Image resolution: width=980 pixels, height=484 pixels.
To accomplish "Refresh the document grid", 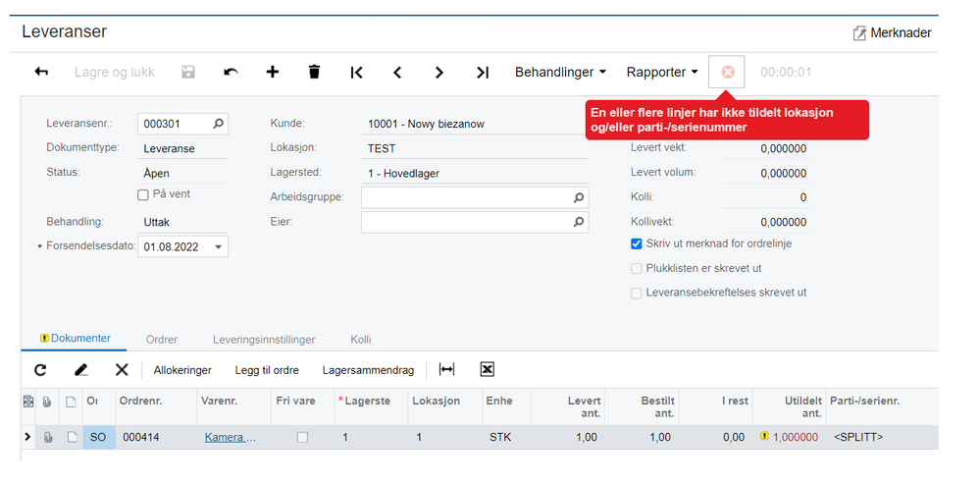I will (40, 369).
